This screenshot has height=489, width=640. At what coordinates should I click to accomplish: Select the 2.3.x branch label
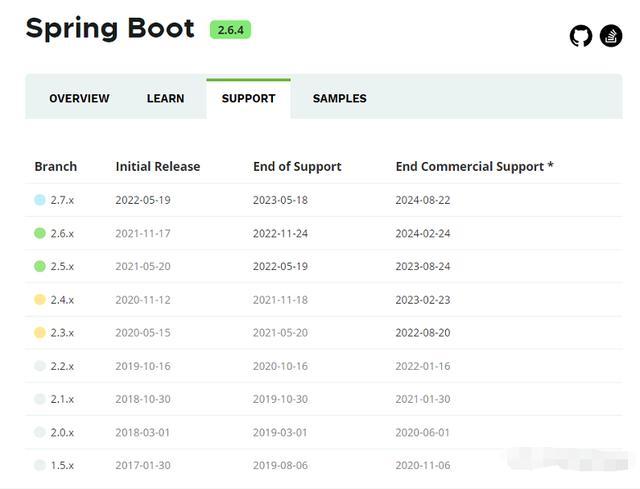(62, 333)
